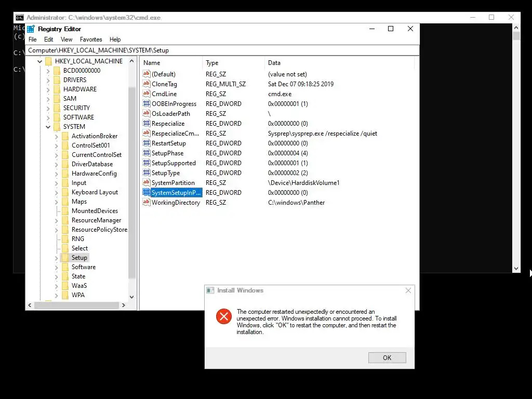
Task: Select the OsLoaderPath value icon
Action: click(146, 113)
